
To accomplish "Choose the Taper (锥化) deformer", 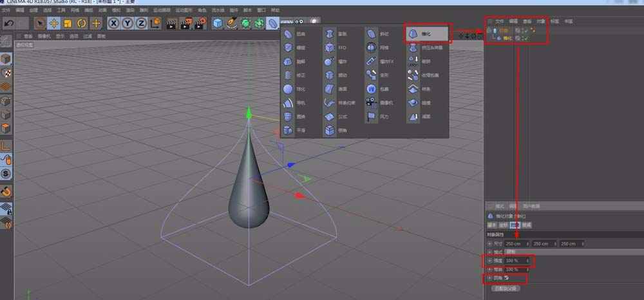I will tap(425, 33).
